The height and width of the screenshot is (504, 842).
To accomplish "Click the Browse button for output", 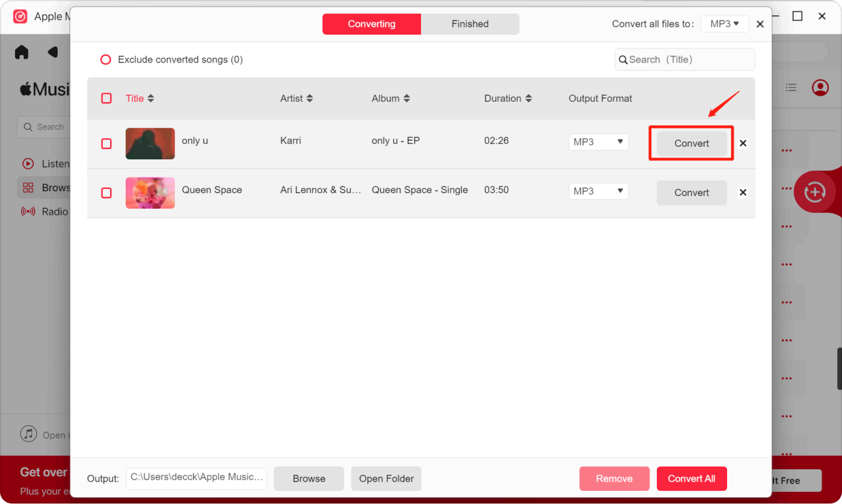I will tap(309, 479).
